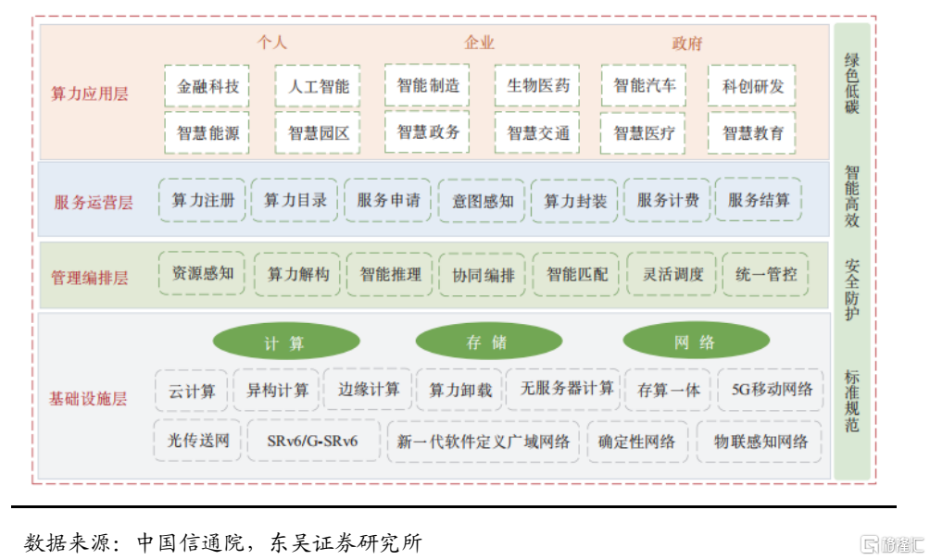Select the 科创研发 box

point(752,86)
